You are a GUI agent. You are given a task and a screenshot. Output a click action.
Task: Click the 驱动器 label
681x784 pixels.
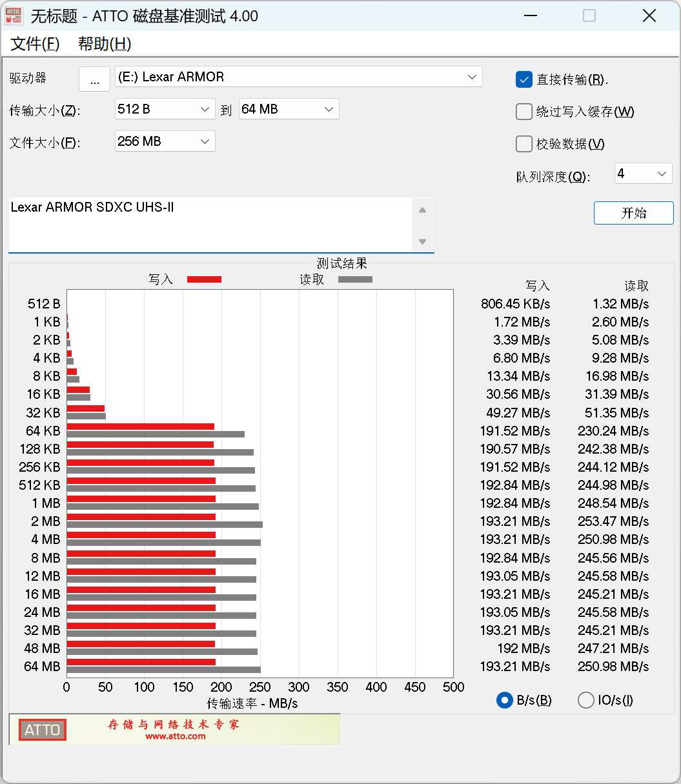click(x=28, y=78)
